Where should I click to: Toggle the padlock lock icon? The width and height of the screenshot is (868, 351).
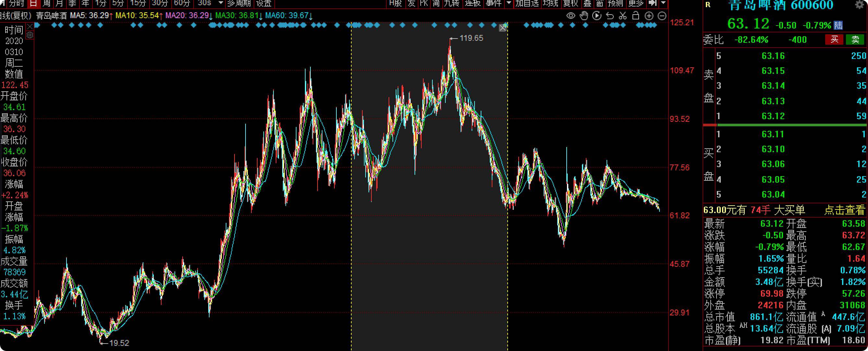click(635, 16)
